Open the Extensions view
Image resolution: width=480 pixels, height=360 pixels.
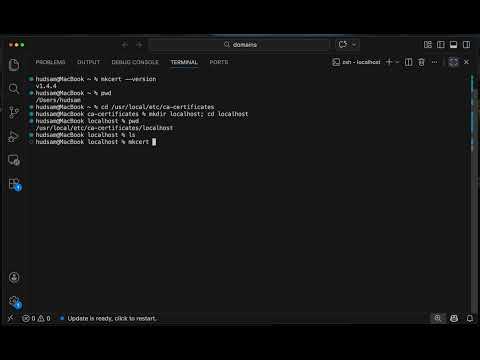point(15,184)
